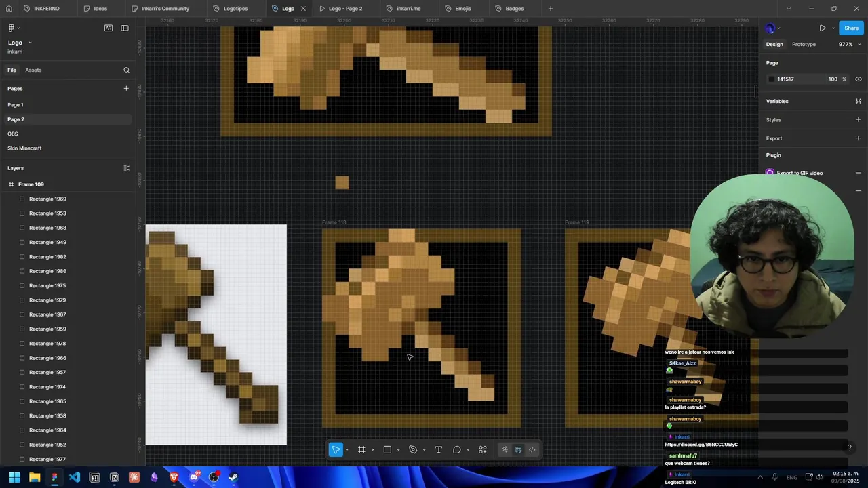The height and width of the screenshot is (488, 868).
Task: Remove Export to GIF video plugin
Action: coord(859,173)
